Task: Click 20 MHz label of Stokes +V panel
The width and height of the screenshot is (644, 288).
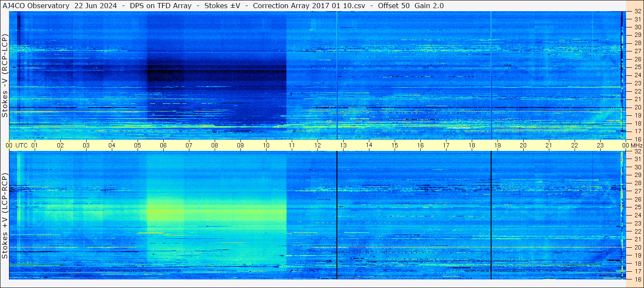Action: click(x=638, y=247)
